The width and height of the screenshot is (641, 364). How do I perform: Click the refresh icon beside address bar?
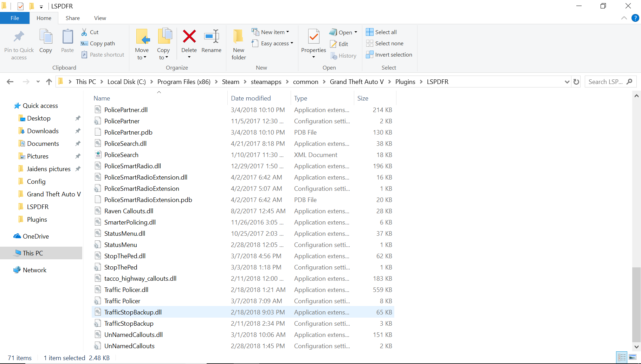click(576, 82)
